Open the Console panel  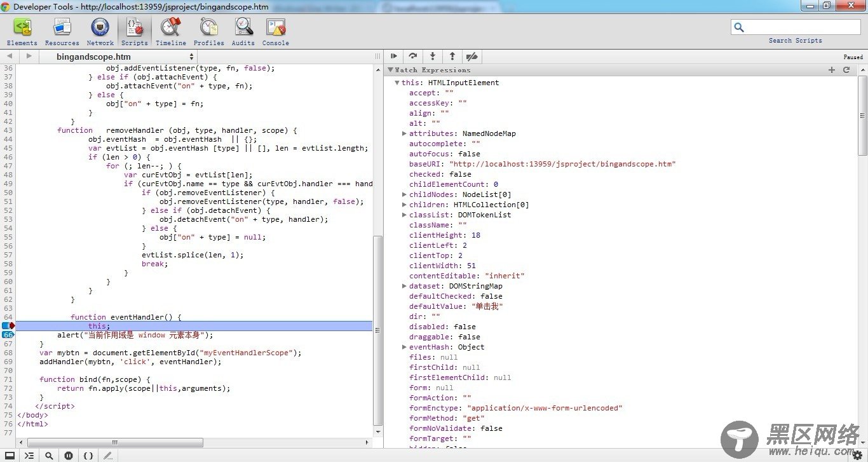coord(275,32)
